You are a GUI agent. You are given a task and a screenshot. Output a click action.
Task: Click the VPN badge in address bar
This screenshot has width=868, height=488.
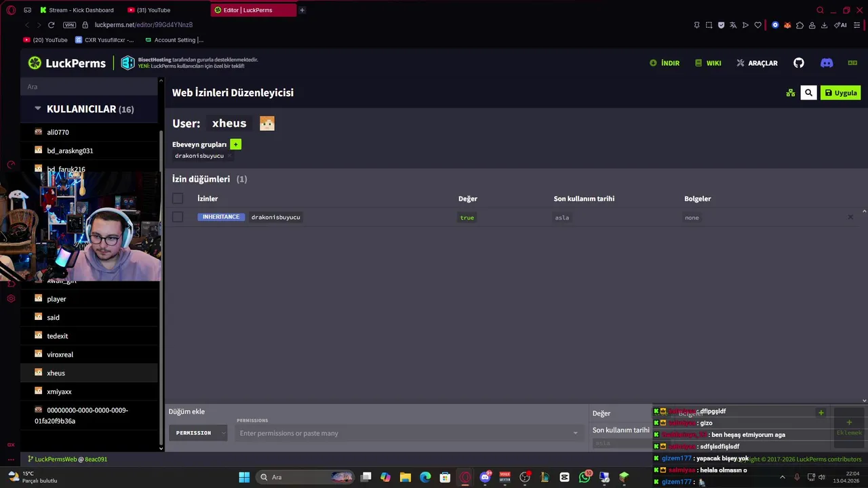click(x=69, y=25)
